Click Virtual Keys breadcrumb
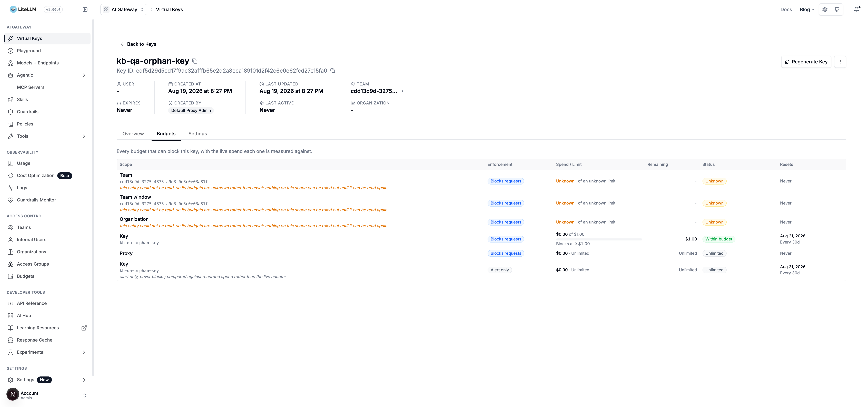The height and width of the screenshot is (407, 868). 170,9
